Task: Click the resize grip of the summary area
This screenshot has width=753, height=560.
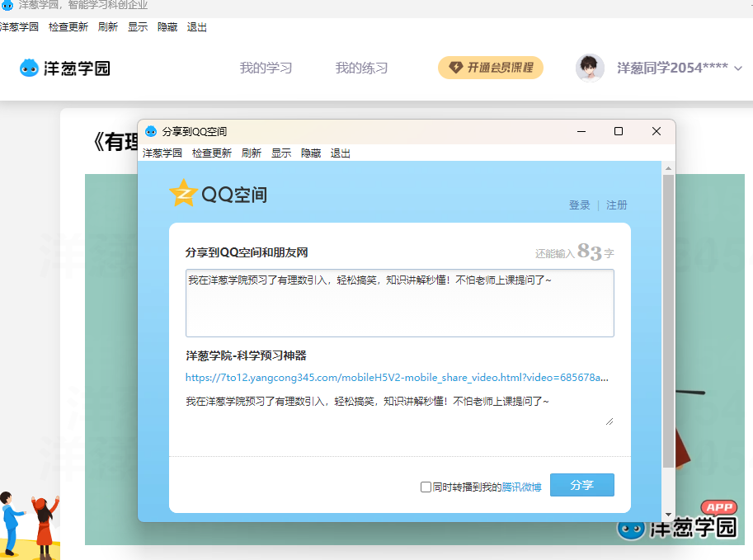Action: click(609, 421)
